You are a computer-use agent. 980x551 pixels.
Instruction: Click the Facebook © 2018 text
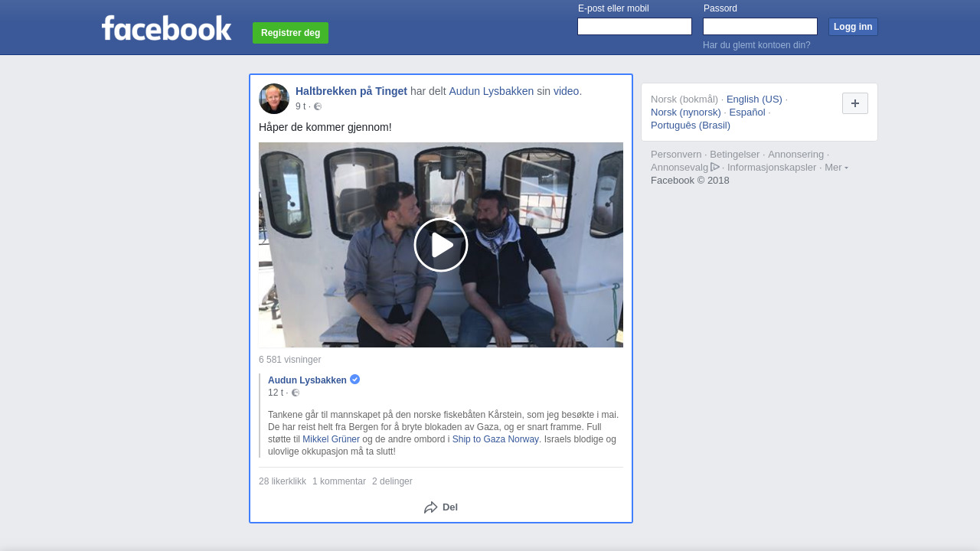[690, 181]
